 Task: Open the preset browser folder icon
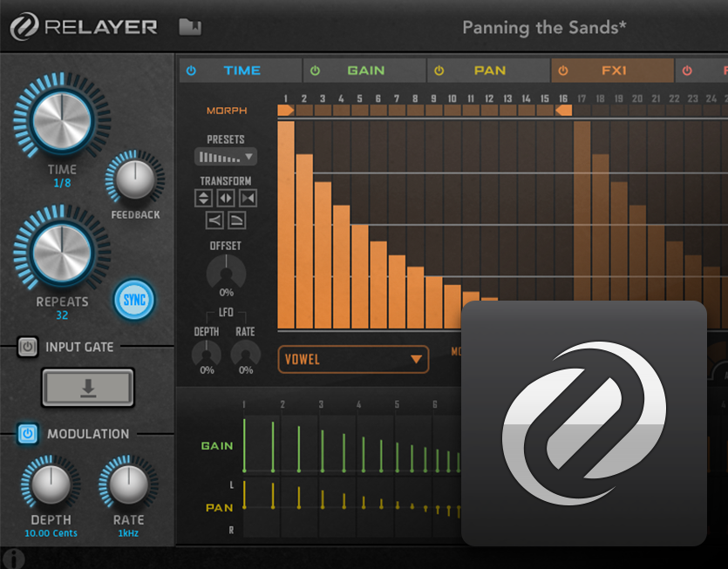point(190,27)
